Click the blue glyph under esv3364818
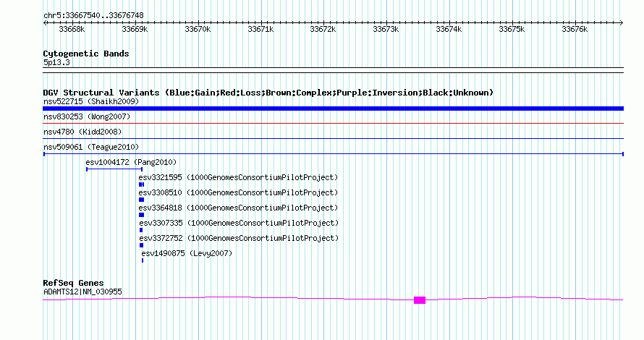The height and width of the screenshot is (340, 644). point(141,215)
